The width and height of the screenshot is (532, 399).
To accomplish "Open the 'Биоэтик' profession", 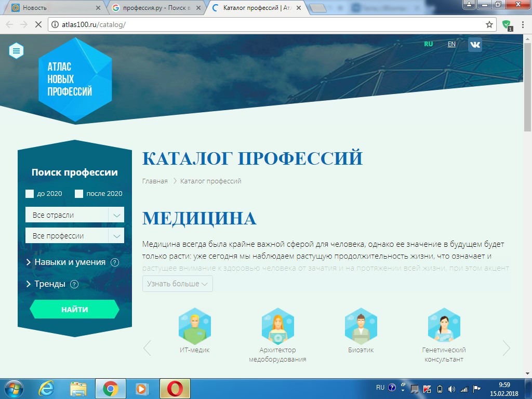I will click(361, 331).
